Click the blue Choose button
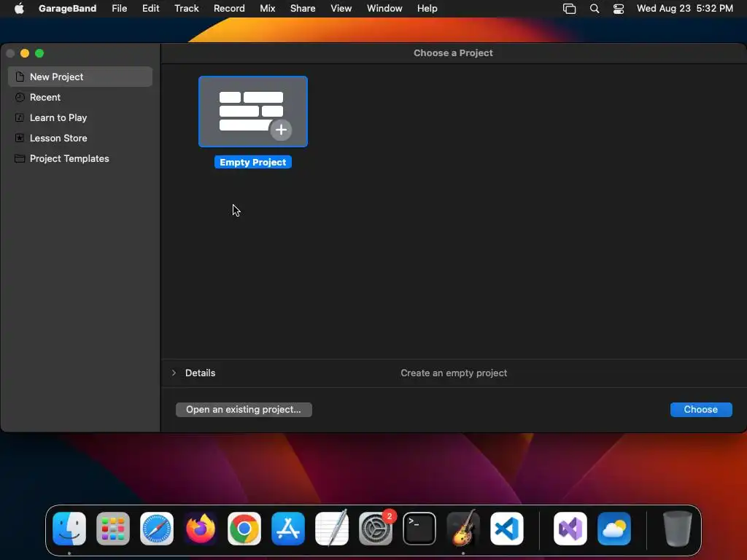This screenshot has height=560, width=747. click(701, 410)
